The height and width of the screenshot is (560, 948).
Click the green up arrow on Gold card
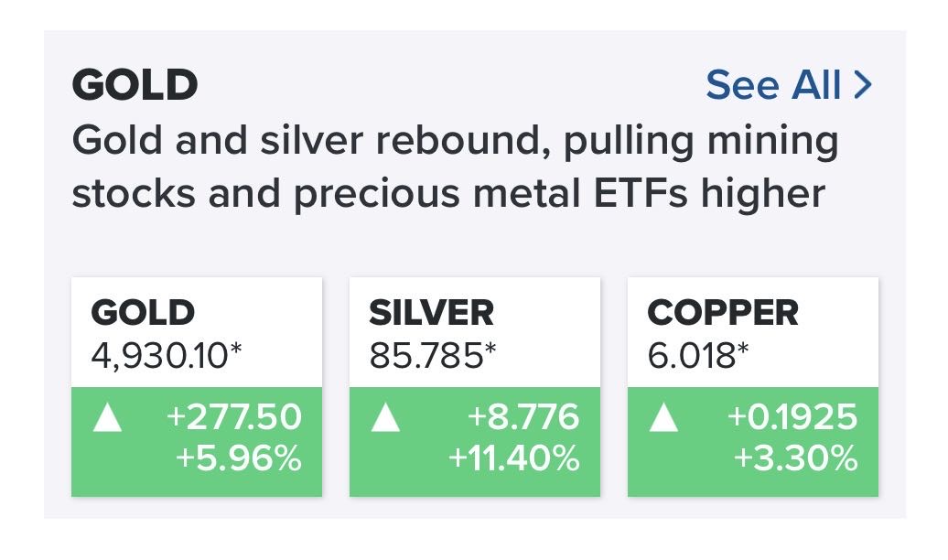click(x=106, y=420)
